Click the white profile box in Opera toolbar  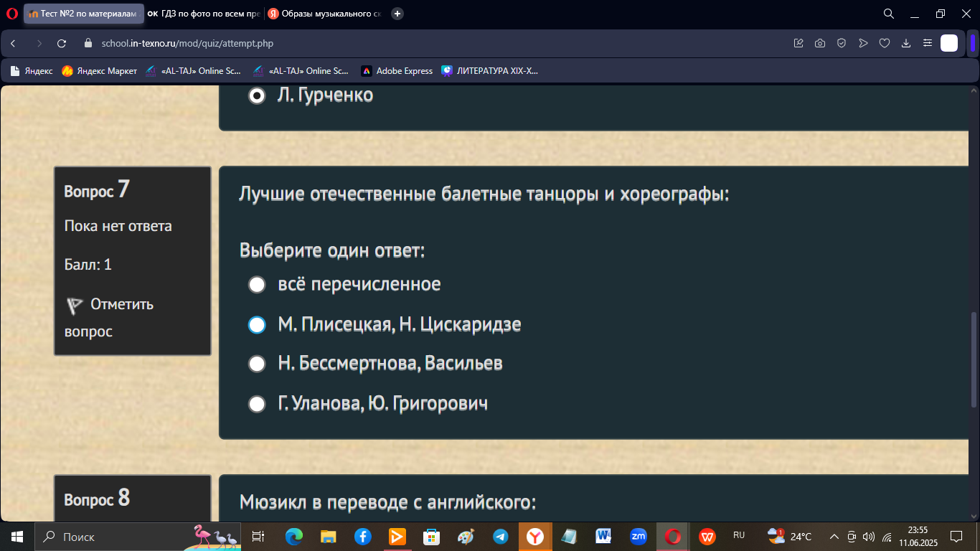(949, 43)
